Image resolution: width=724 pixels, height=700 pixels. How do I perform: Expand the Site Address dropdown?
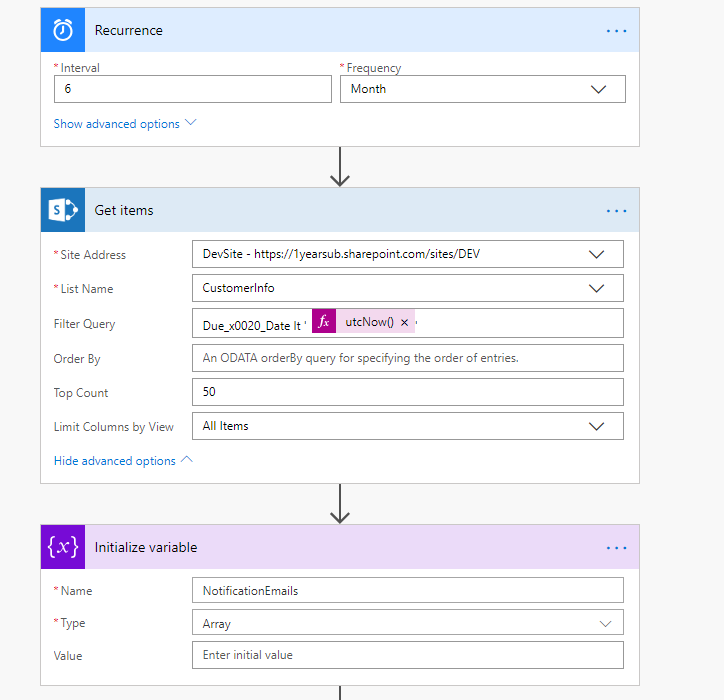(x=407, y=254)
